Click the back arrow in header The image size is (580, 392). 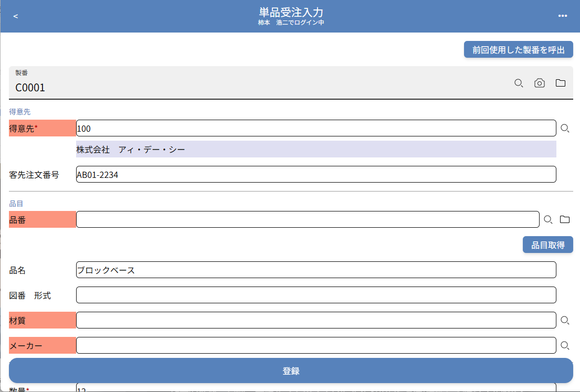[16, 16]
